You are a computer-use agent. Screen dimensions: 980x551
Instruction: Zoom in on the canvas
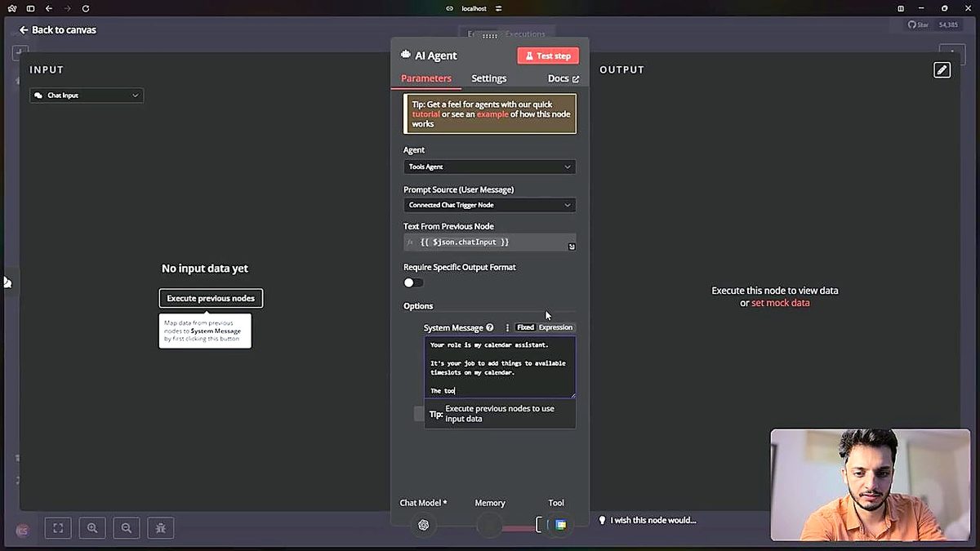(x=92, y=528)
